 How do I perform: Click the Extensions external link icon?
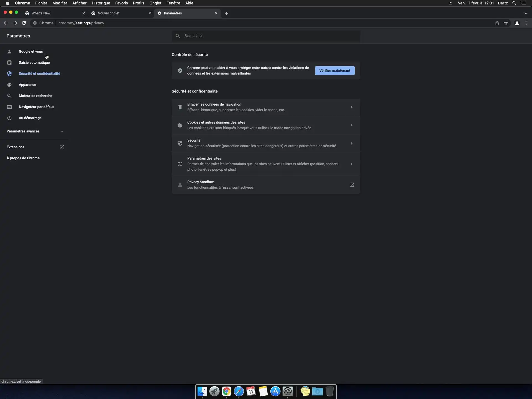[62, 147]
